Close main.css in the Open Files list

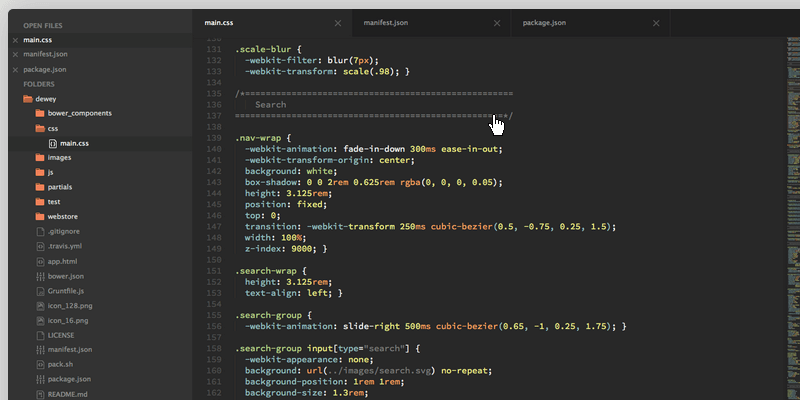point(15,40)
